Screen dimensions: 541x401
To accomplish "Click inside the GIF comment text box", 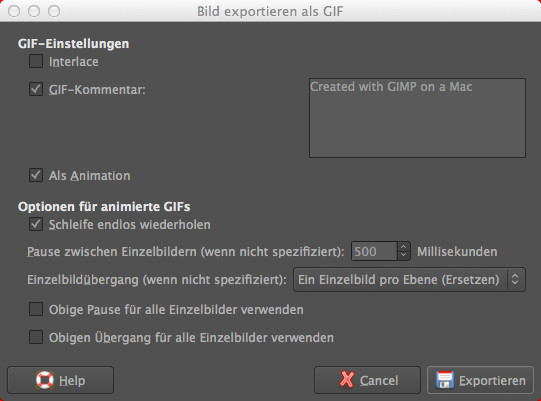I will coord(417,118).
